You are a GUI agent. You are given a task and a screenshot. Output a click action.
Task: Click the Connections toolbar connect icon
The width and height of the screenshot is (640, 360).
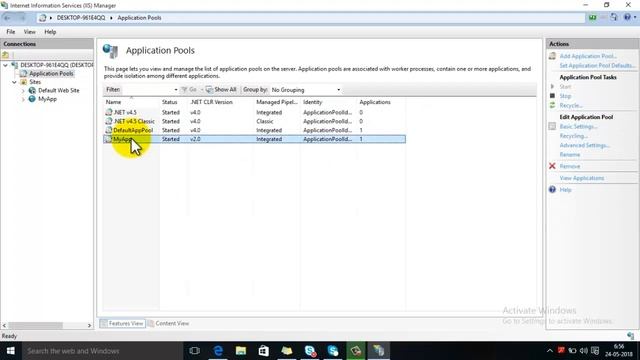tap(5, 55)
